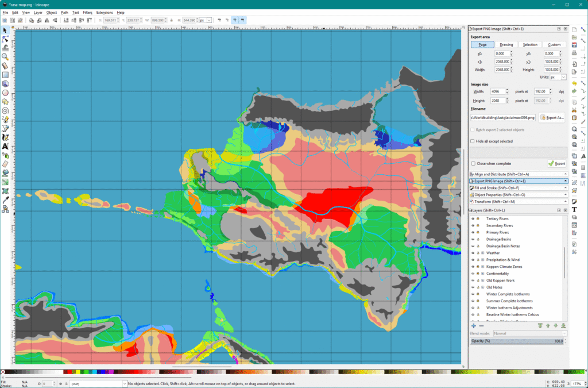Expand the Koppen Climate Zones layer group

tap(482, 267)
